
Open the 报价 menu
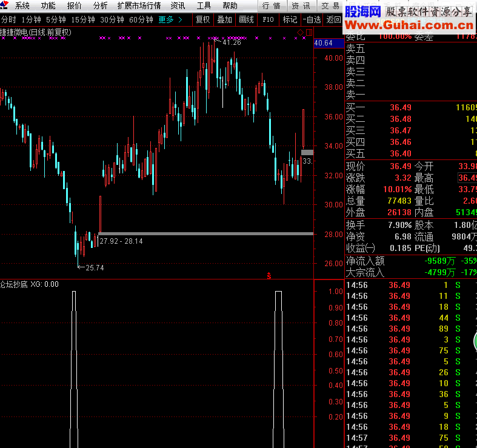point(74,5)
